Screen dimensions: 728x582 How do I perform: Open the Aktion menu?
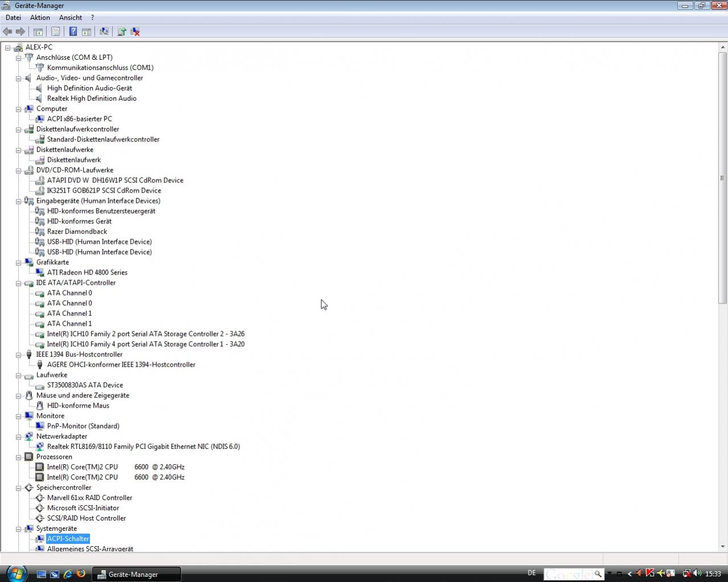pyautogui.click(x=40, y=18)
